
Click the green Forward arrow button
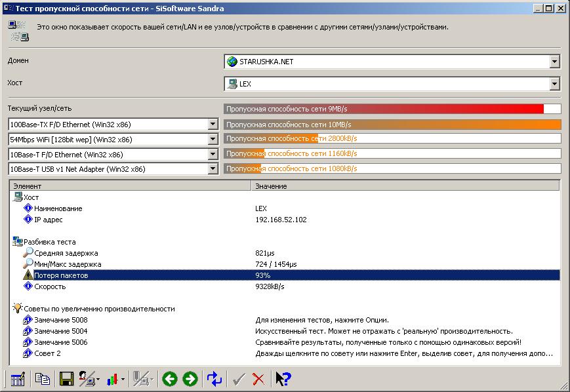[x=190, y=379]
